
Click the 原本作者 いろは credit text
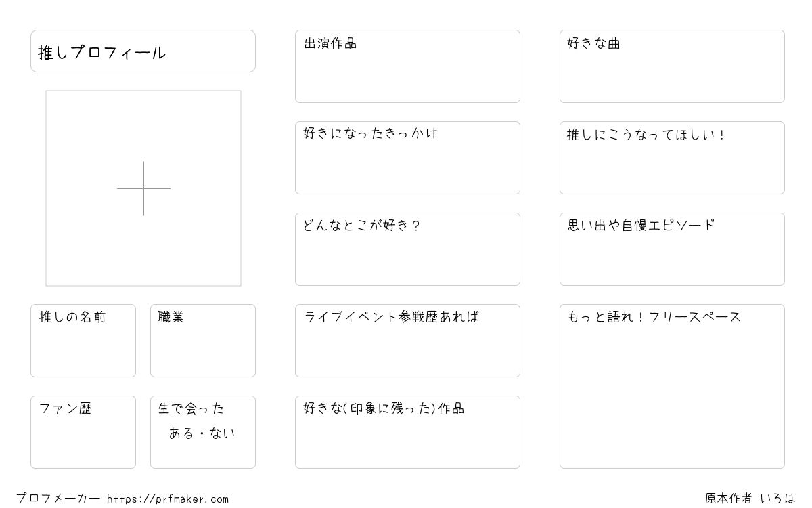[x=750, y=499]
